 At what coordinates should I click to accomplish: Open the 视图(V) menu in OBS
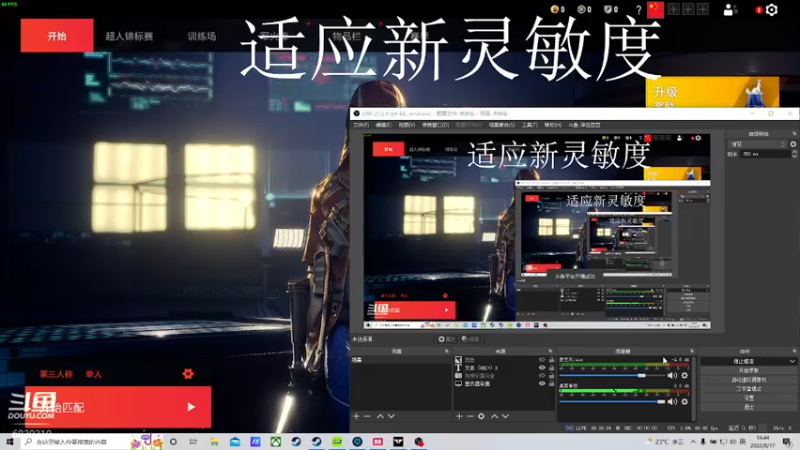(x=407, y=125)
